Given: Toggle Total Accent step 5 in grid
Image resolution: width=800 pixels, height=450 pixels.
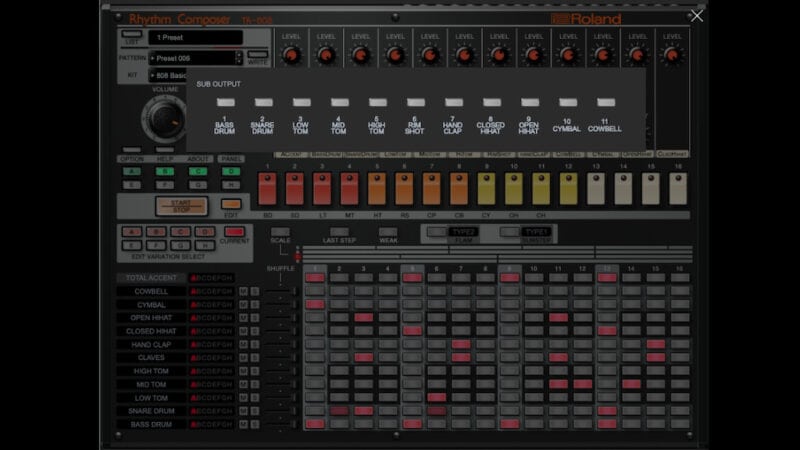Looking at the screenshot, I should pyautogui.click(x=412, y=278).
